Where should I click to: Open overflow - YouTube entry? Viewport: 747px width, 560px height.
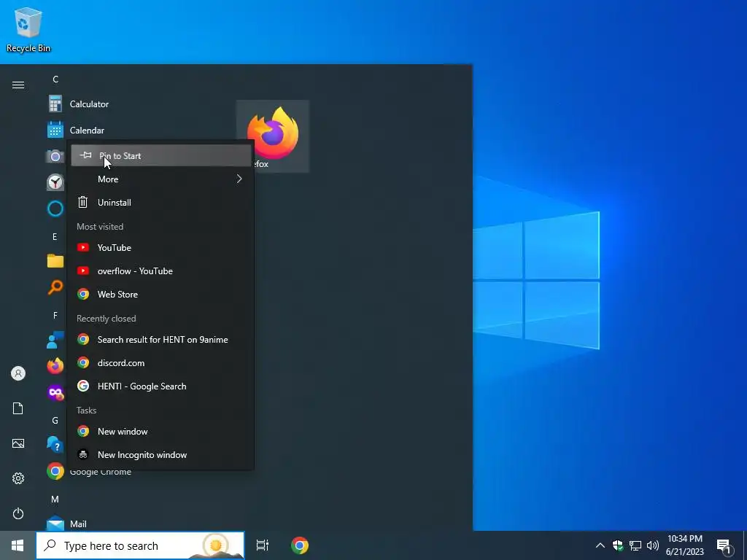click(161, 271)
